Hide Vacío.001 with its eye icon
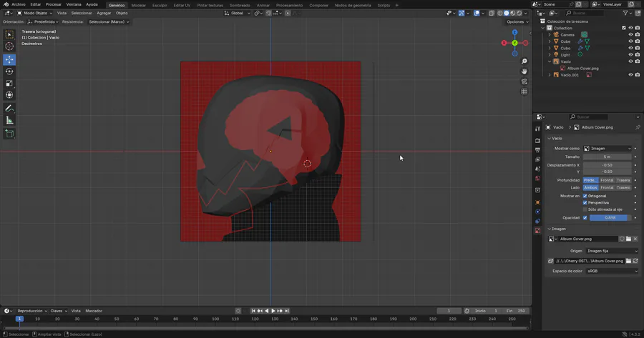The height and width of the screenshot is (338, 644). [x=630, y=74]
